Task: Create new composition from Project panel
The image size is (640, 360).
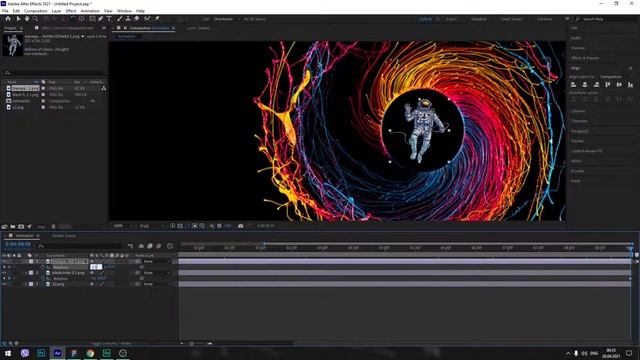Action: coord(21,227)
